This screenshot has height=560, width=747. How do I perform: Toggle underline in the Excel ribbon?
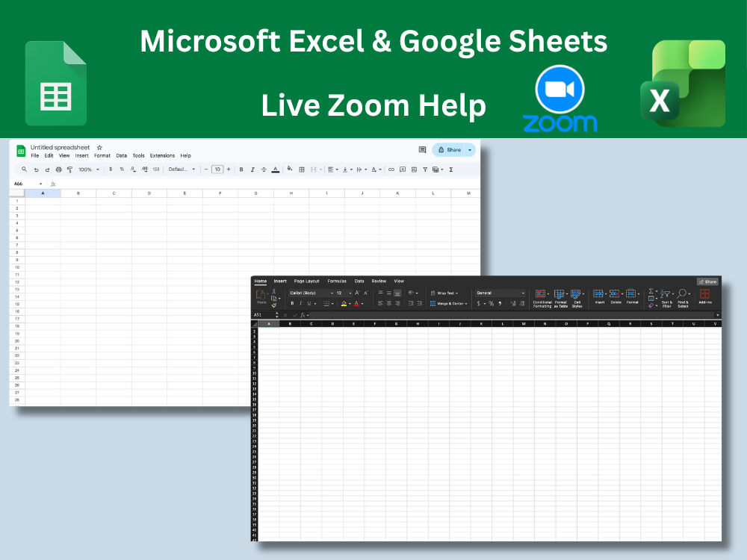pos(309,303)
